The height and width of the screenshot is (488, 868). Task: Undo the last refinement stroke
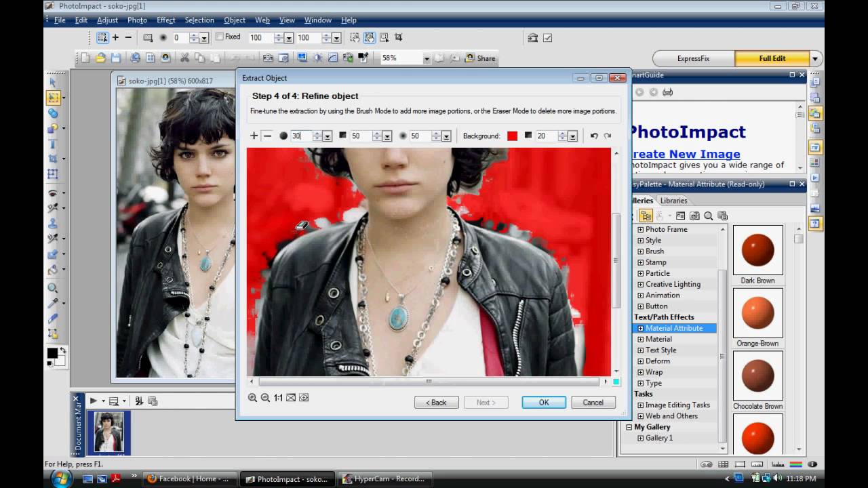point(595,136)
